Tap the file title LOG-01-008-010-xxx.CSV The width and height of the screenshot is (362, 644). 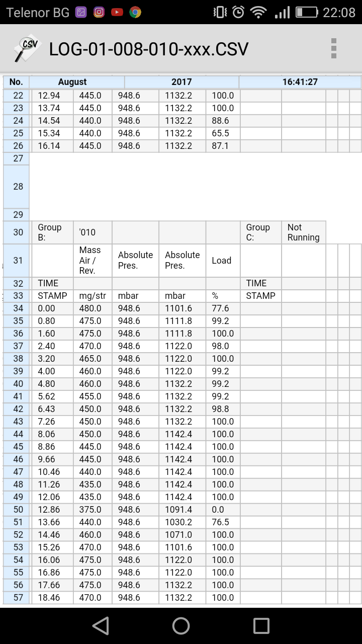click(149, 49)
